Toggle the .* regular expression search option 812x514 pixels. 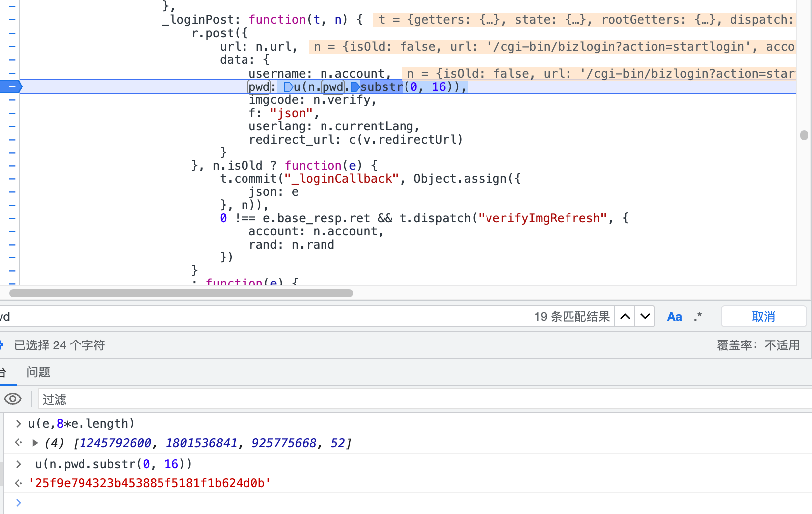point(698,317)
